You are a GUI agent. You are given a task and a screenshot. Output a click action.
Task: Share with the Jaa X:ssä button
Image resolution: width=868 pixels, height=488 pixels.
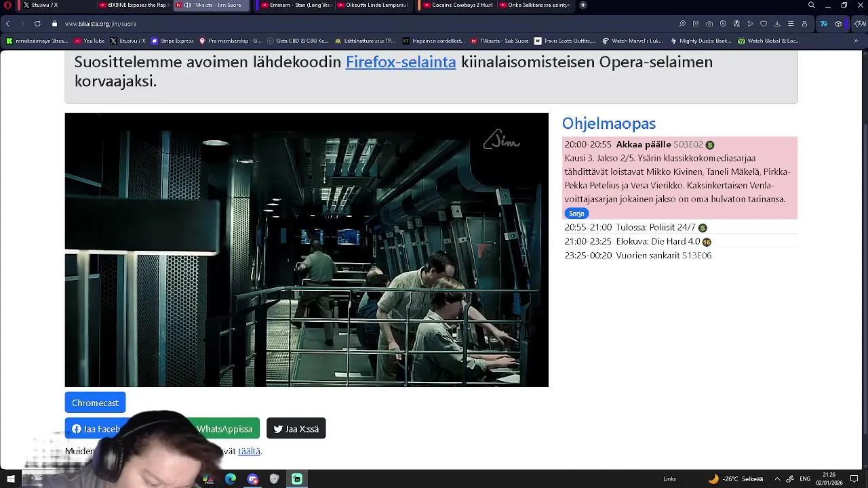coord(296,428)
